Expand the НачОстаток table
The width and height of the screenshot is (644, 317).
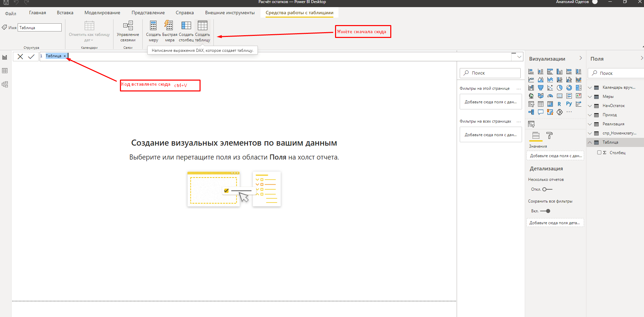590,106
